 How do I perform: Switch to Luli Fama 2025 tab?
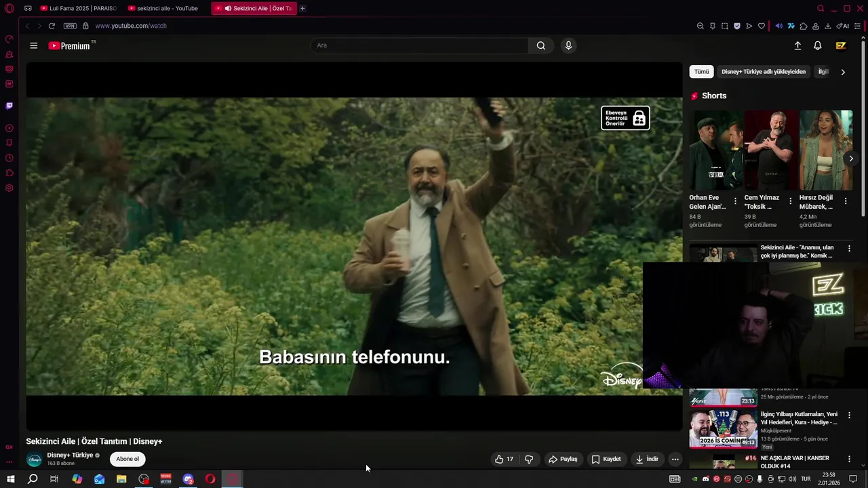pos(79,8)
